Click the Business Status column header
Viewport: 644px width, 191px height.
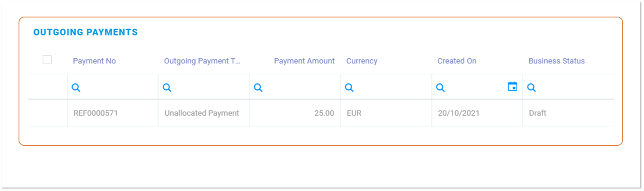tap(556, 61)
